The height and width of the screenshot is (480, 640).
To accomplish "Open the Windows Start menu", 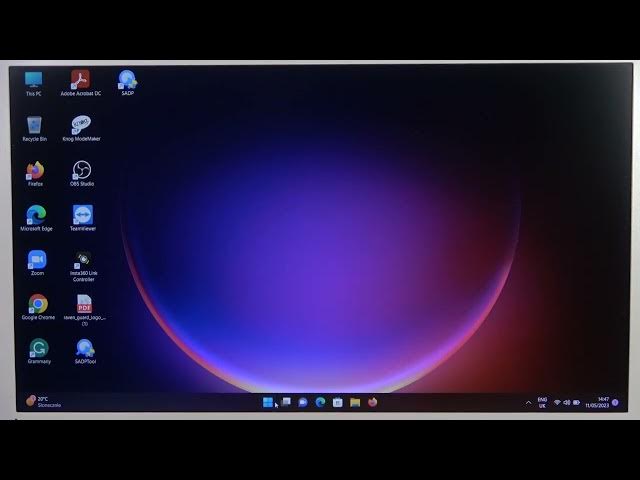I will tap(268, 402).
